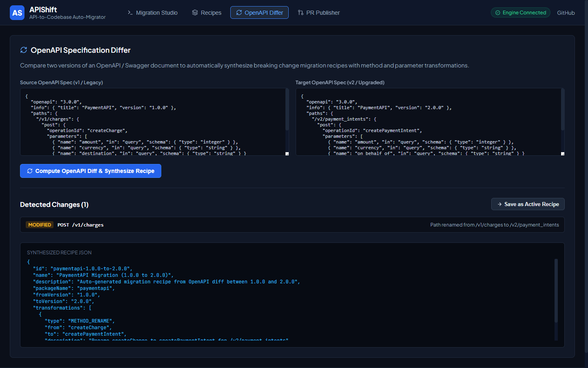Click the "to": "createPaymentIntent" recipe line
588x368 pixels.
point(86,334)
